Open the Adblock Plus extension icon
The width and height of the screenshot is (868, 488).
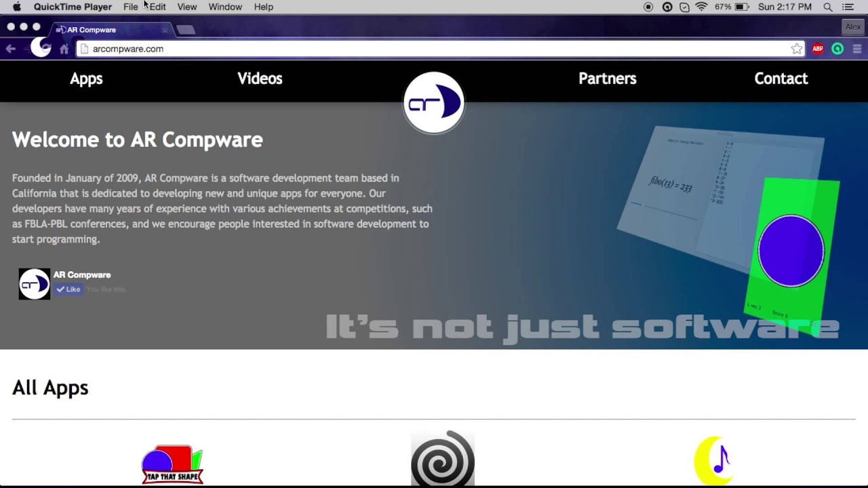point(818,49)
